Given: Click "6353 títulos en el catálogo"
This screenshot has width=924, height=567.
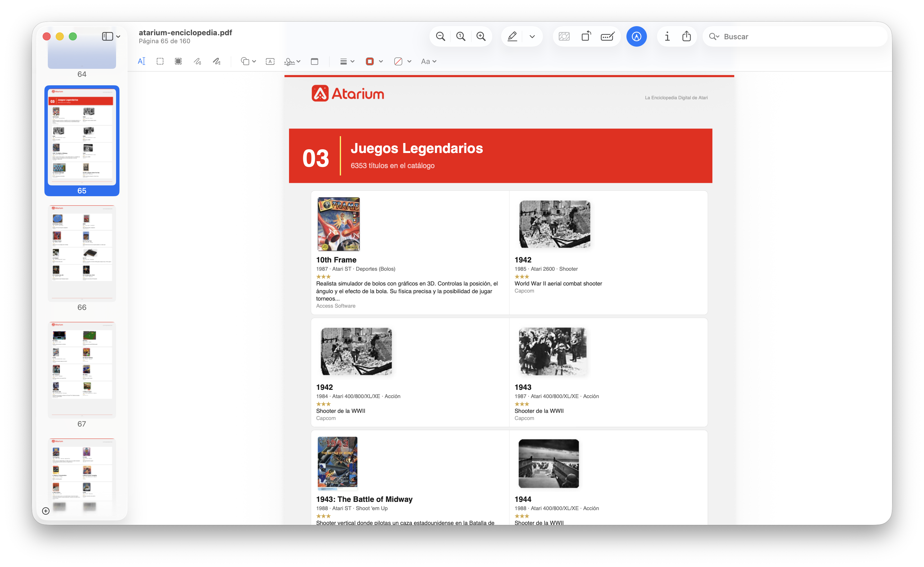Looking at the screenshot, I should [x=392, y=165].
